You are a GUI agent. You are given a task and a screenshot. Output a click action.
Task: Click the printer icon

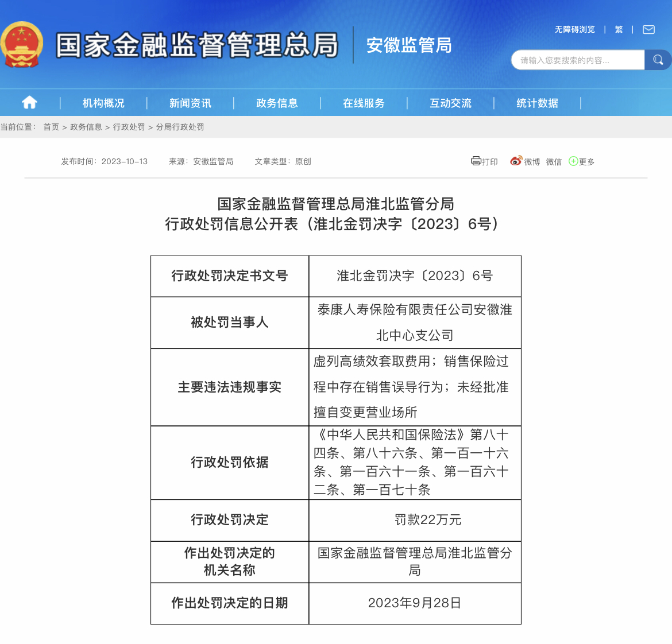[476, 161]
